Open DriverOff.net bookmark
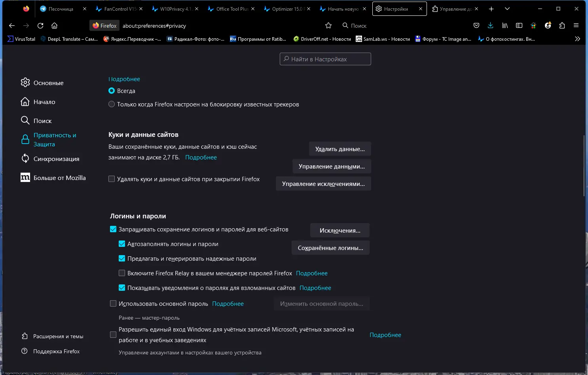Screen dimensions: 588x375 click(322, 39)
